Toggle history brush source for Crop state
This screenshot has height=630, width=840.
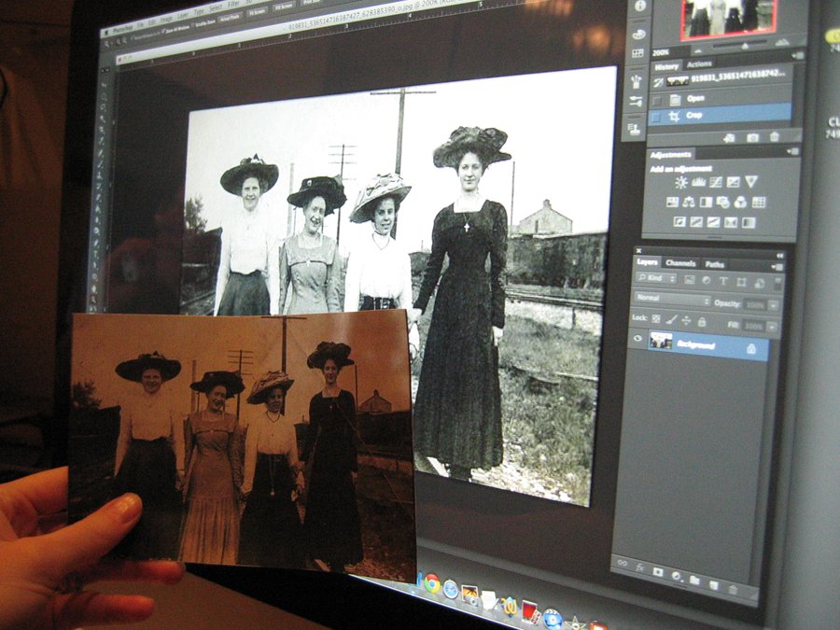click(x=656, y=118)
